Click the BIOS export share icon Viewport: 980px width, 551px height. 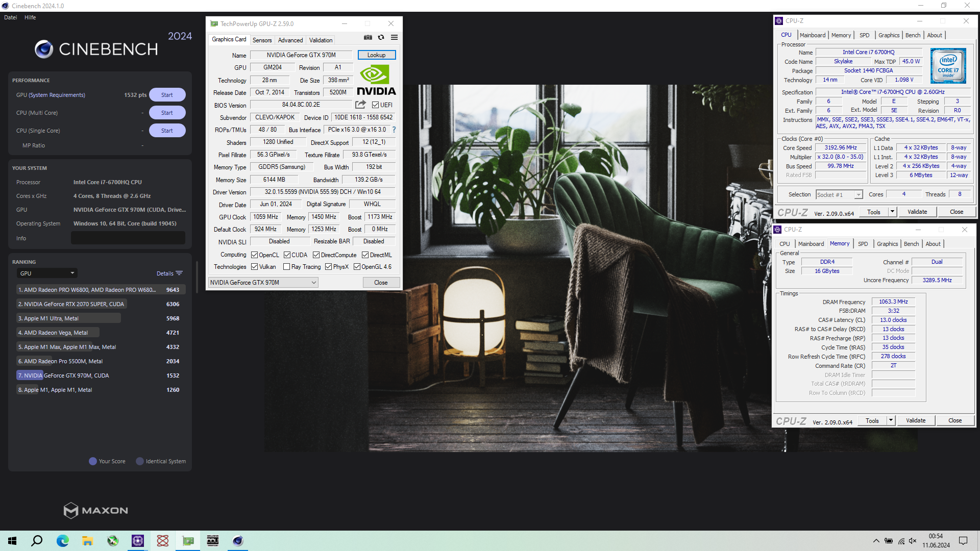tap(360, 105)
